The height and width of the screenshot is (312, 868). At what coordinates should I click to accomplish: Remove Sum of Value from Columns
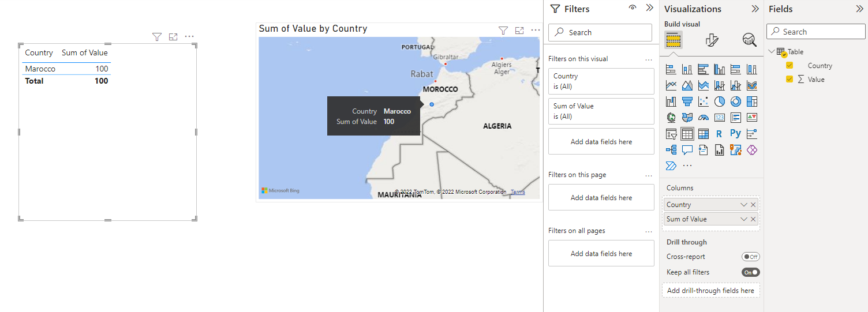(x=753, y=219)
